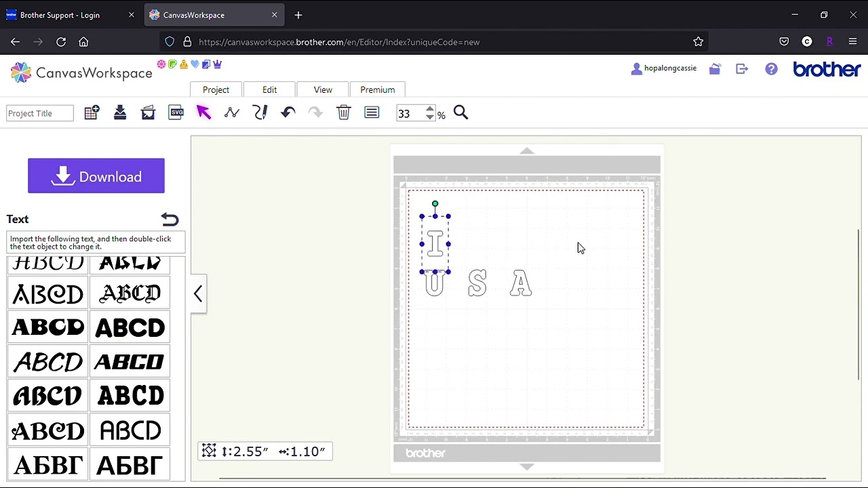Open the Project tab
This screenshot has height=488, width=868.
(x=216, y=89)
